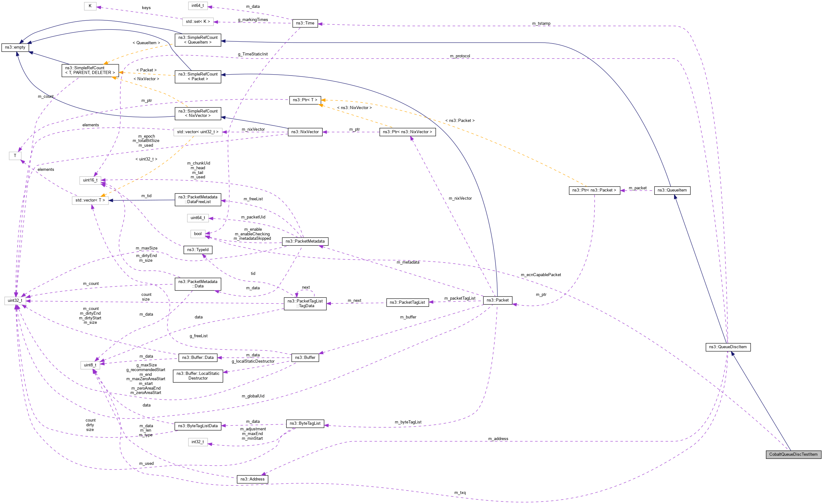Viewport: 823px width, 504px height.
Task: Select the ns3::PacketTagList node
Action: point(408,302)
